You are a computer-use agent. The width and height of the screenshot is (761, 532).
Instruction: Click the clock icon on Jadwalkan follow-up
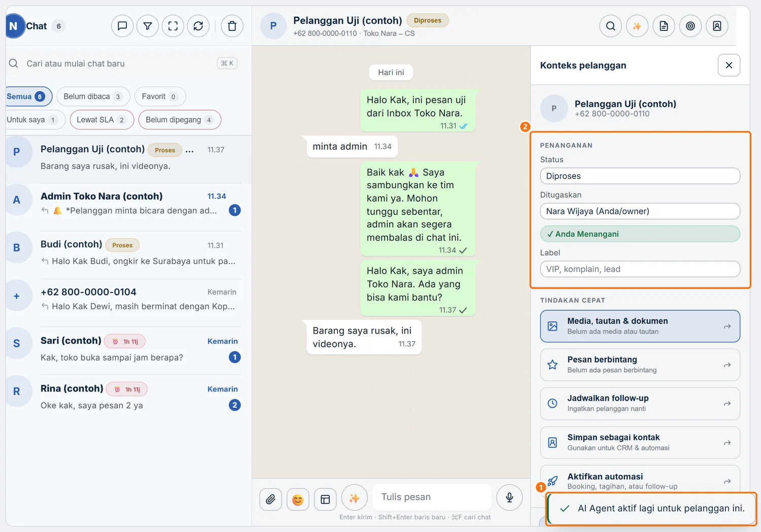point(552,403)
